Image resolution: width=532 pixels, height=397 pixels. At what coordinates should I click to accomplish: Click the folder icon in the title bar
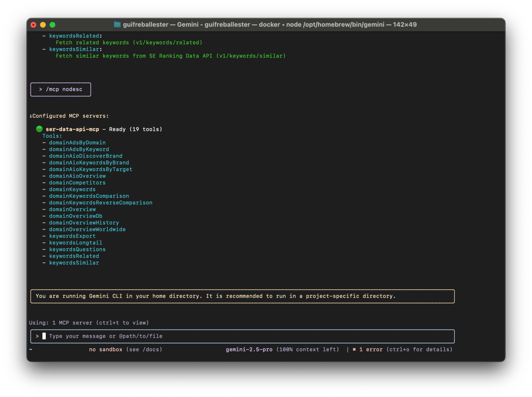coord(117,25)
